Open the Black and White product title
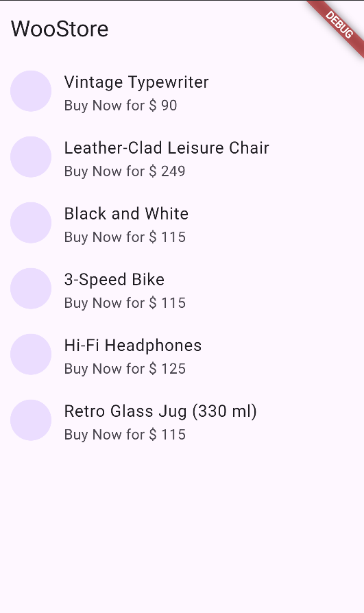This screenshot has height=613, width=364. pyautogui.click(x=126, y=214)
